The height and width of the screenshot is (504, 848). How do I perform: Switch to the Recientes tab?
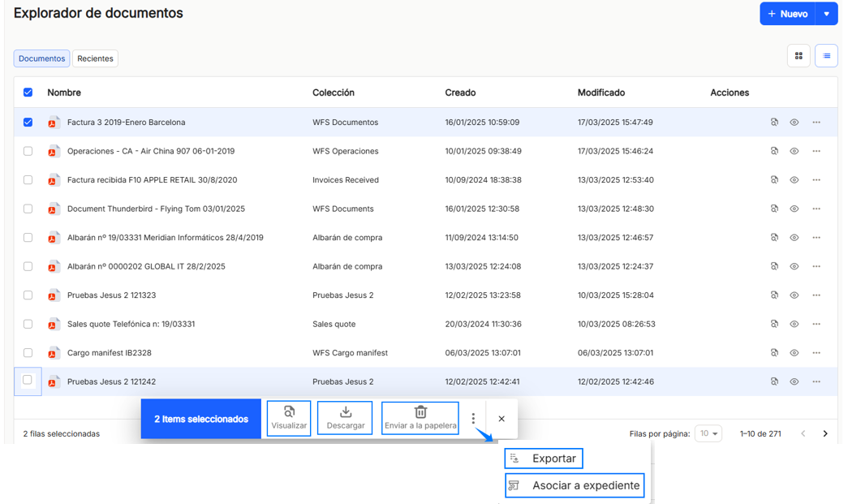coord(95,58)
